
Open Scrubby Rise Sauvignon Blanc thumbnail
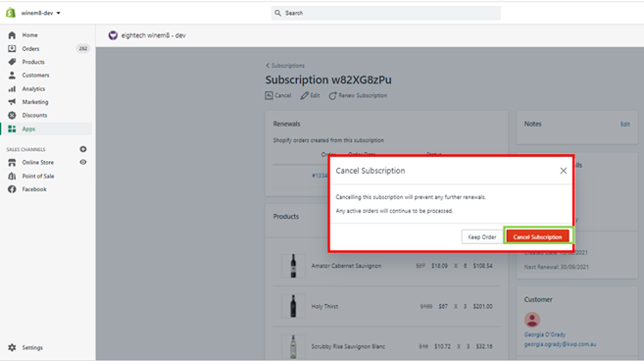point(293,346)
